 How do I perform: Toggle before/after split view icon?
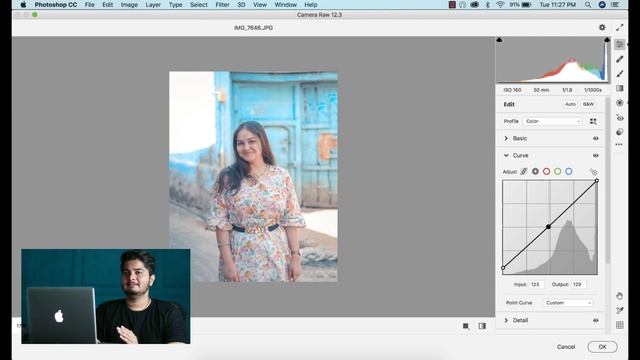[482, 326]
